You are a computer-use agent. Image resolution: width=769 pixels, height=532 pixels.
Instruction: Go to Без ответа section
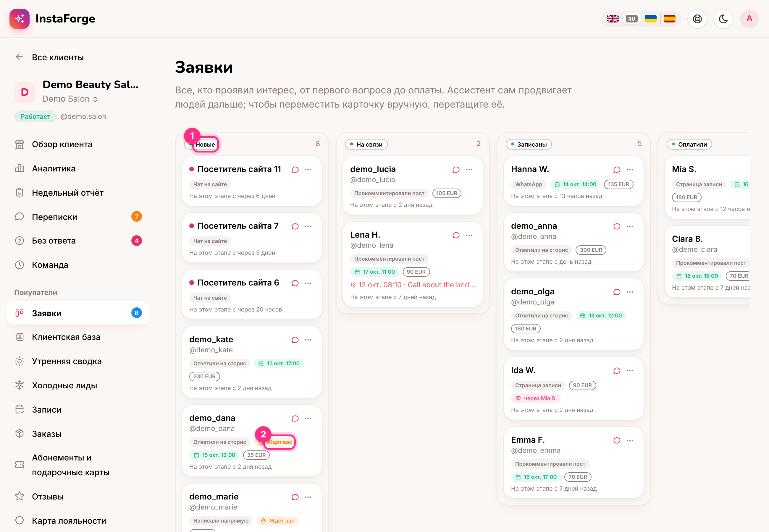pos(78,241)
